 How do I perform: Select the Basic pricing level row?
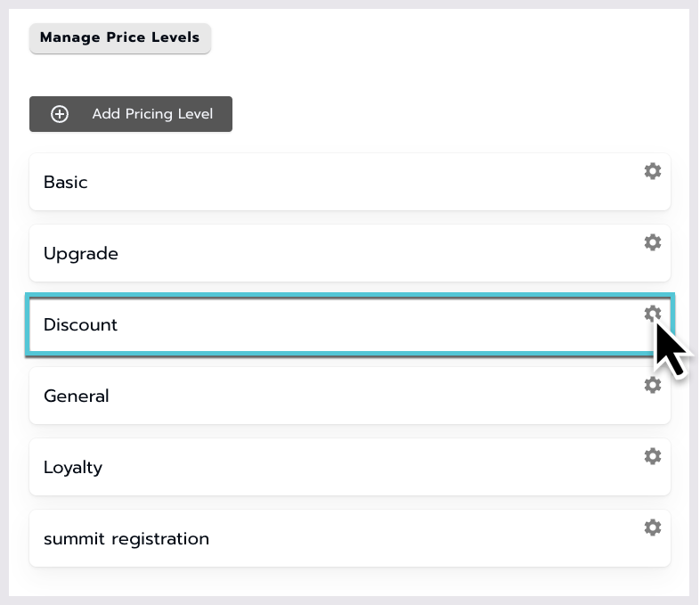[x=350, y=182]
